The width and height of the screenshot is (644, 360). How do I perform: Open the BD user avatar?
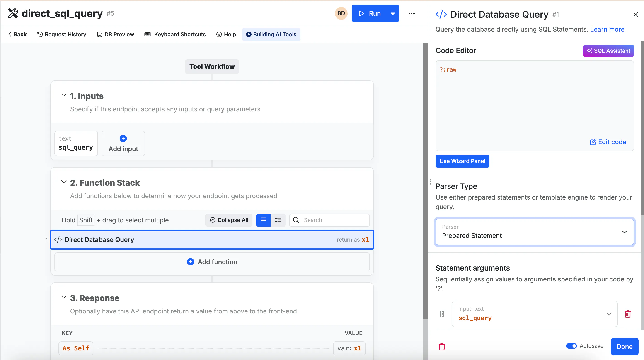341,14
